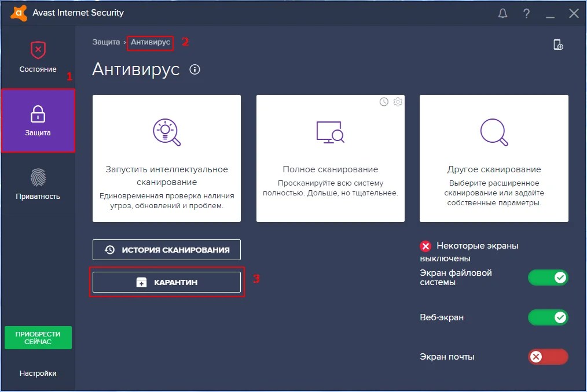
Task: Select the Защита protection section
Action: click(38, 120)
